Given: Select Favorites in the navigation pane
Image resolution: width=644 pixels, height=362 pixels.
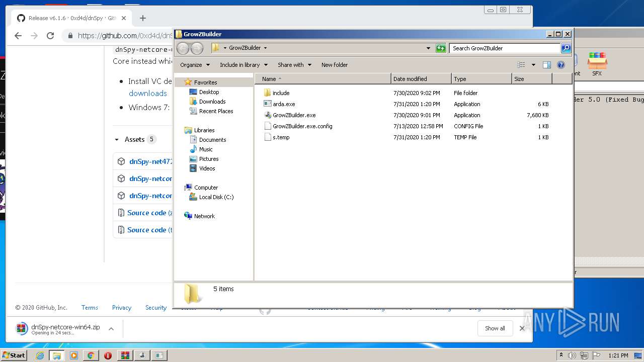Looking at the screenshot, I should tap(205, 82).
